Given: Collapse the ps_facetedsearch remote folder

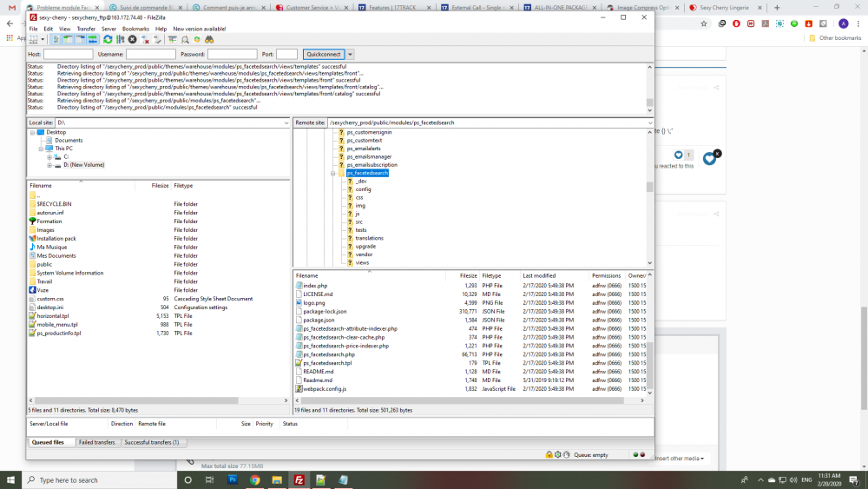Looking at the screenshot, I should click(x=332, y=173).
